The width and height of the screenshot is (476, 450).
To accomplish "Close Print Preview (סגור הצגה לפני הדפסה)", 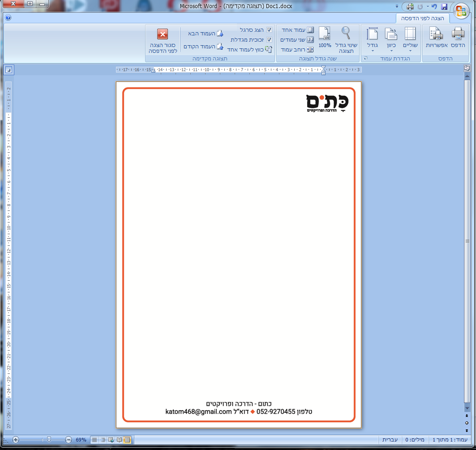I will [163, 40].
